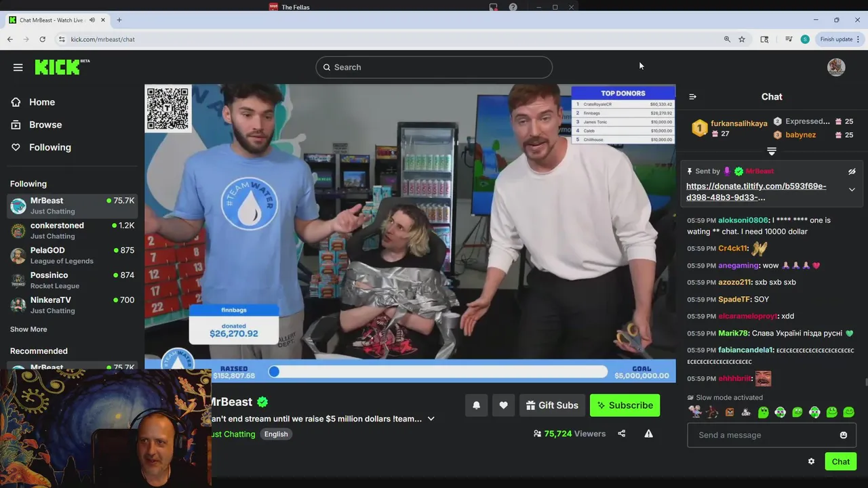Select MrBeast channel in Following list

(x=73, y=205)
